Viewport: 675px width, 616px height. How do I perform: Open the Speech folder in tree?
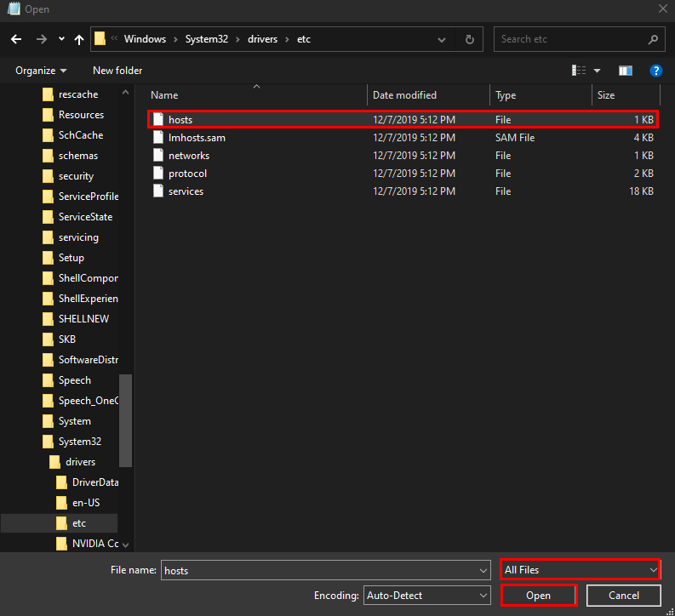coord(74,380)
